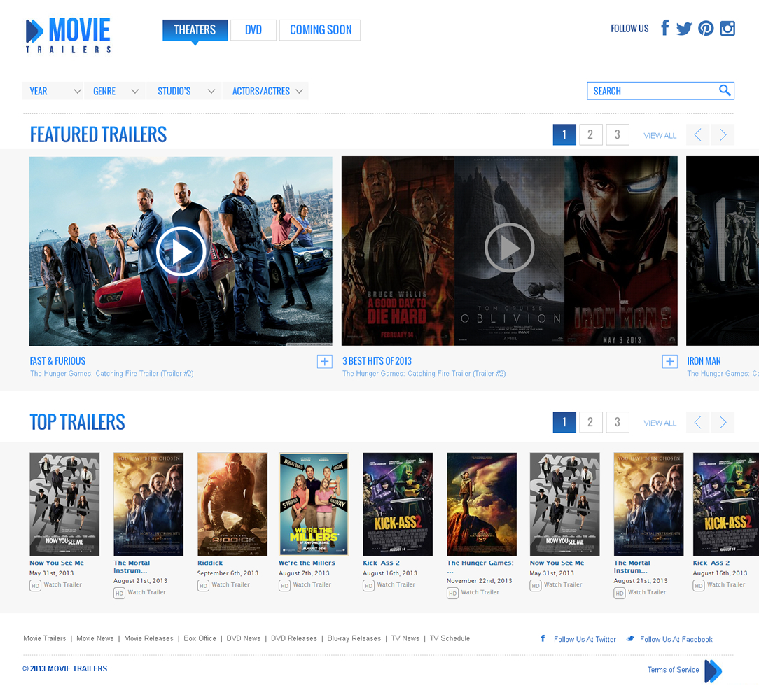Image resolution: width=759 pixels, height=700 pixels.
Task: Click Watch Trailer under first Now You See Me
Action: 63,584
